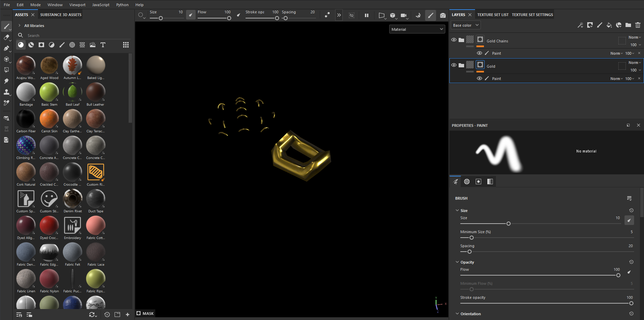This screenshot has width=644, height=320.
Task: Pause rendering with the pause icon
Action: [367, 15]
